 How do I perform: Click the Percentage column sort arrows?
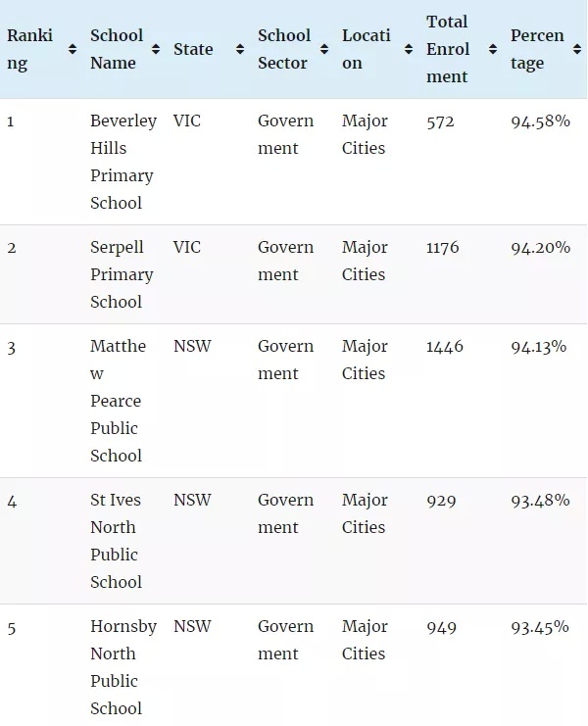tap(577, 49)
